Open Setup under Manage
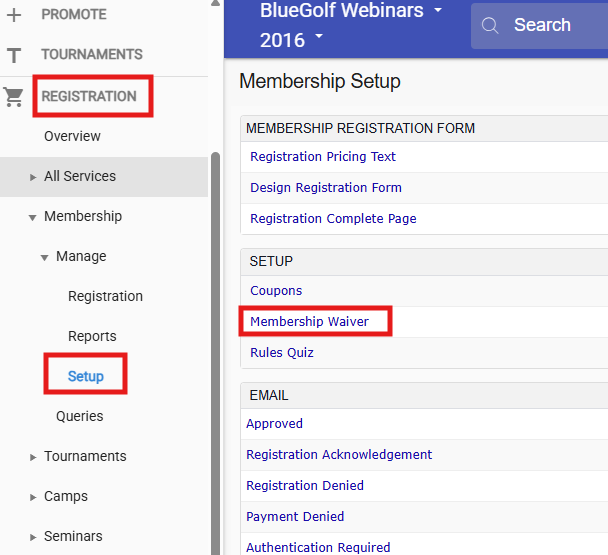The image size is (608, 555). tap(86, 376)
